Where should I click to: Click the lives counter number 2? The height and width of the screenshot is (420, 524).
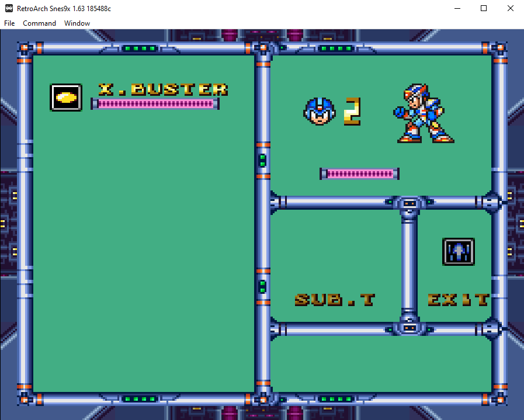(x=352, y=111)
